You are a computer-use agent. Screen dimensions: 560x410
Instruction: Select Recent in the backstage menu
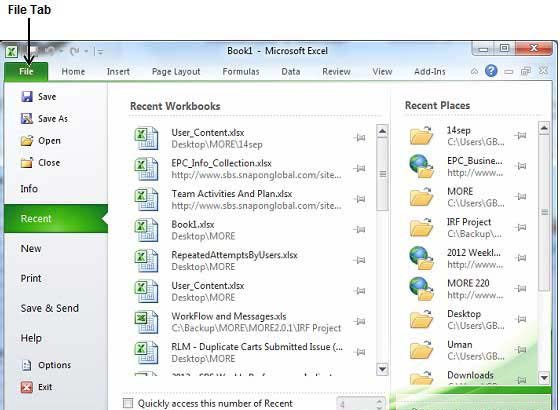click(56, 219)
